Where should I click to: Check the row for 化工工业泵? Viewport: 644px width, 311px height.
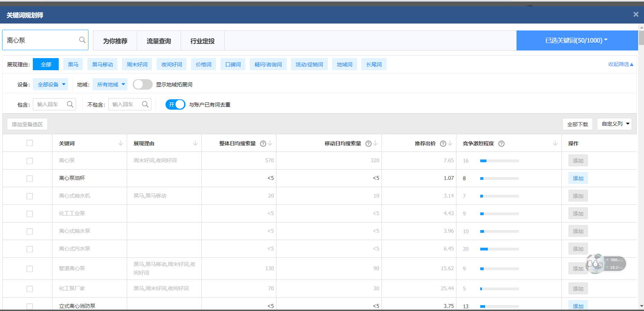[30, 214]
